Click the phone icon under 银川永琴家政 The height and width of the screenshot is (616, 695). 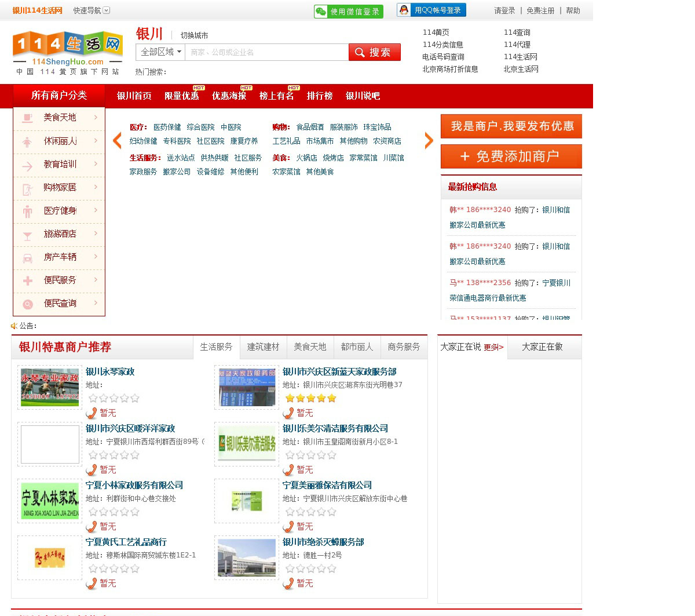tap(92, 413)
